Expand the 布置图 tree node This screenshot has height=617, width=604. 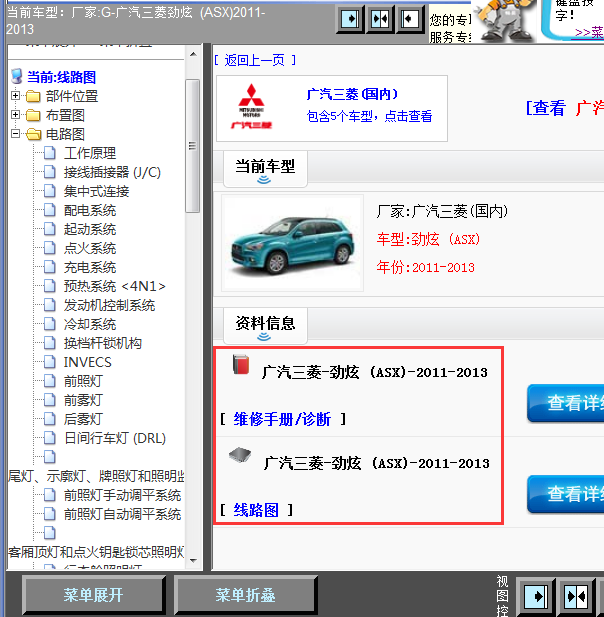15,115
